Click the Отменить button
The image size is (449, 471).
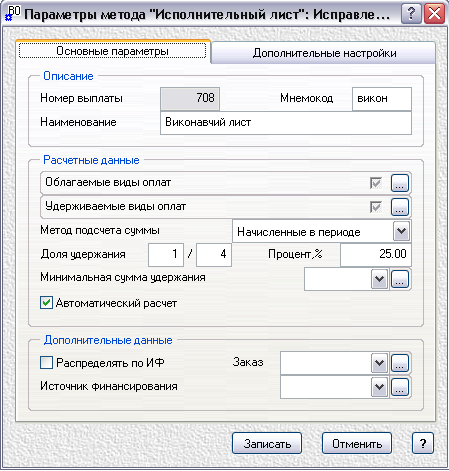(x=357, y=443)
